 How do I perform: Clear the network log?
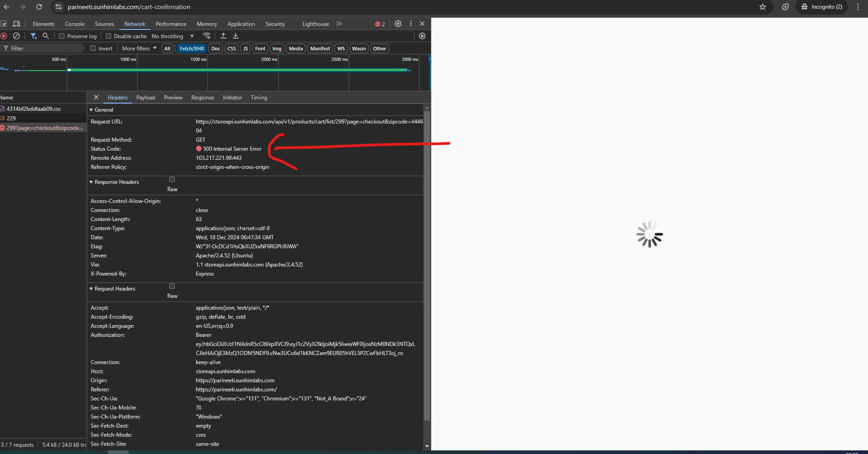pos(16,36)
